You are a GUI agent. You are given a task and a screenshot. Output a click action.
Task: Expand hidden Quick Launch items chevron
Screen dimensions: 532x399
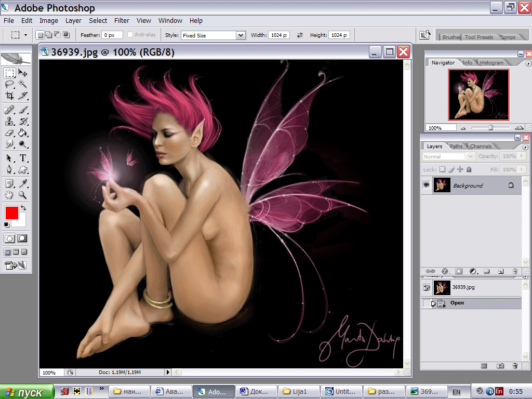tap(101, 388)
